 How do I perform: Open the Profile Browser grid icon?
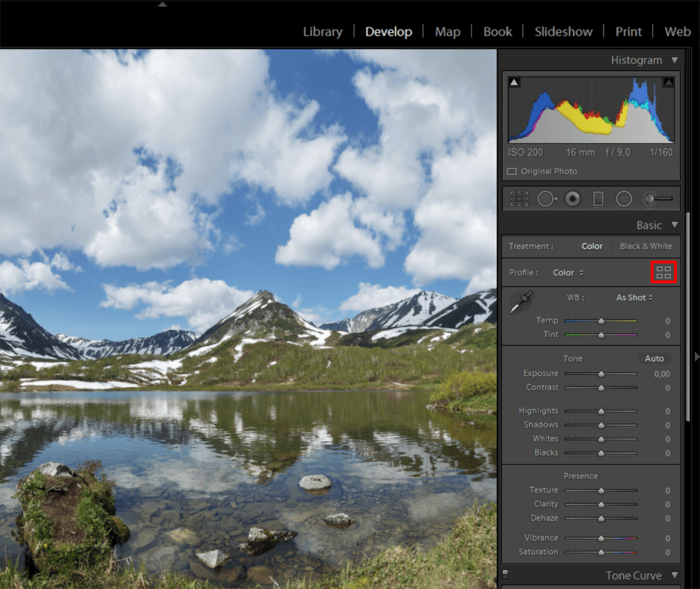(x=663, y=272)
